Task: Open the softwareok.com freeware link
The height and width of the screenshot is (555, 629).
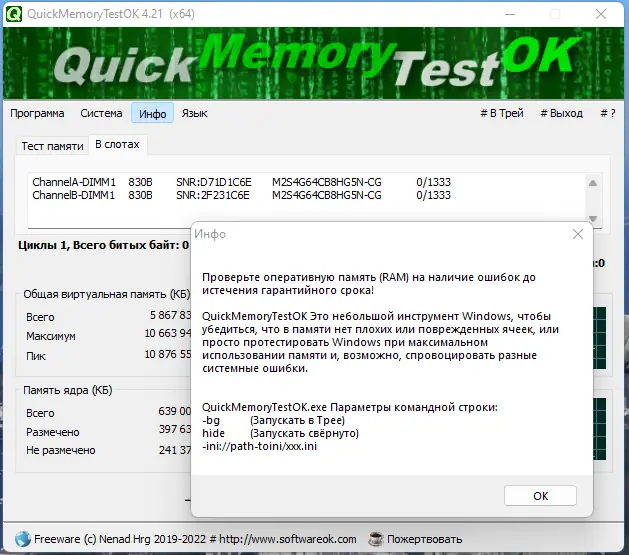Action: click(x=195, y=539)
